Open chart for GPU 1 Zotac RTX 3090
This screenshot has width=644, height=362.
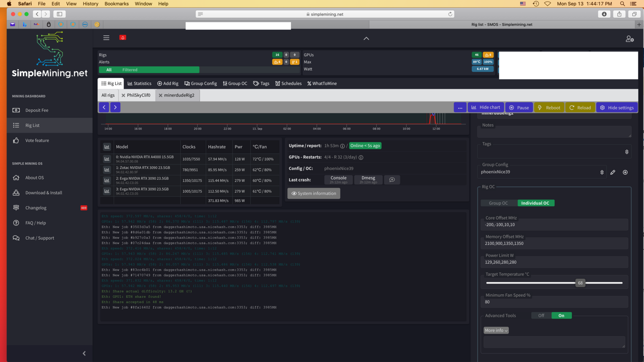[107, 170]
